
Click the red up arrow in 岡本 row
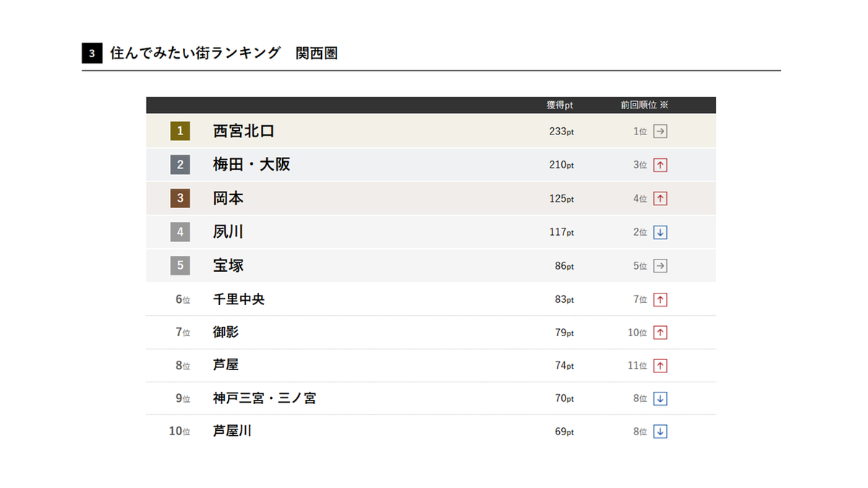tap(660, 199)
